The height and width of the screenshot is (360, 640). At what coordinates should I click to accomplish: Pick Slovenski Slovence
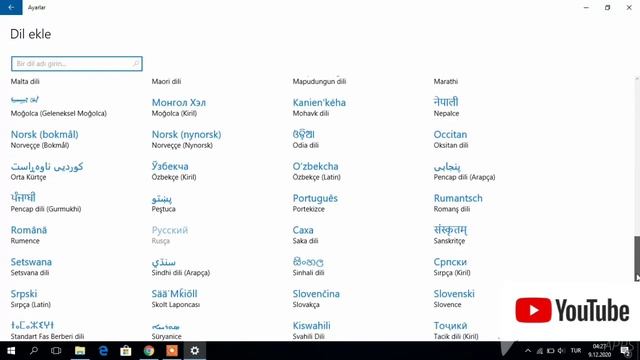[454, 298]
